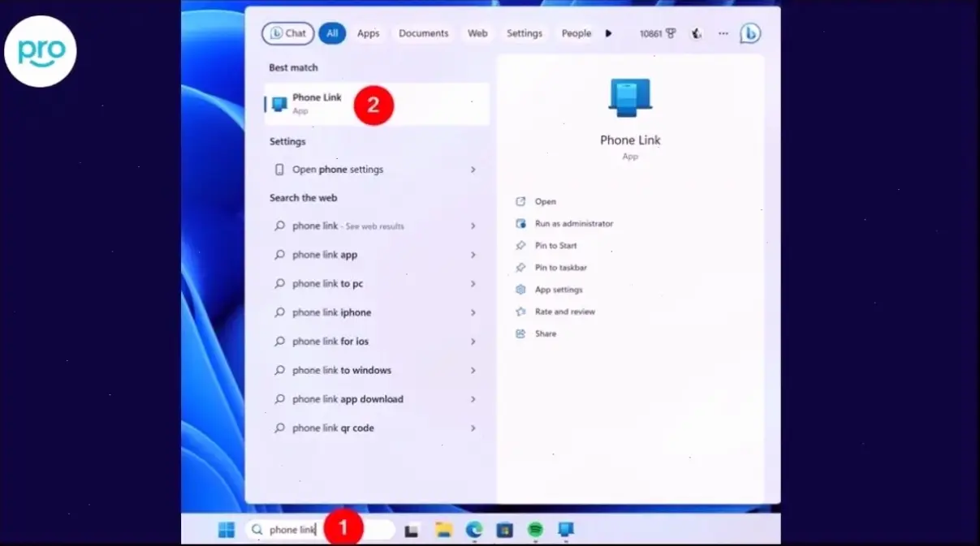Viewport: 980px width, 546px height.
Task: Click the Bing icon at top right
Action: pyautogui.click(x=750, y=33)
